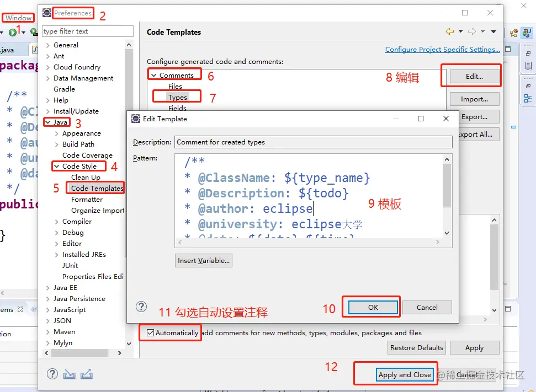Open the preferences view menu triangle
The image size is (536, 392).
point(493,31)
